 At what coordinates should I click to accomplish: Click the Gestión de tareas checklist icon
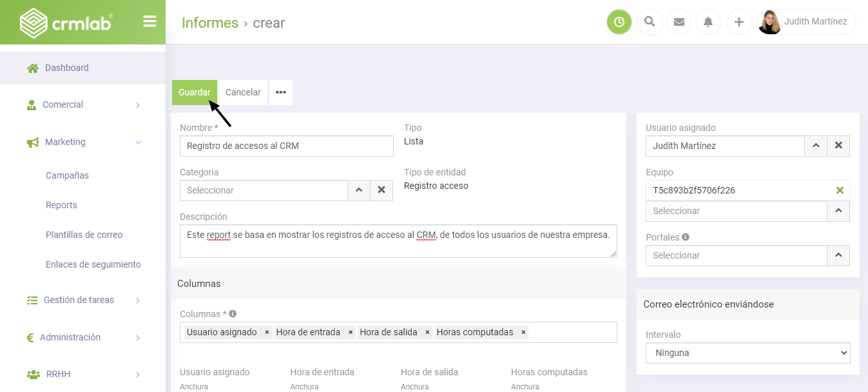tap(32, 300)
